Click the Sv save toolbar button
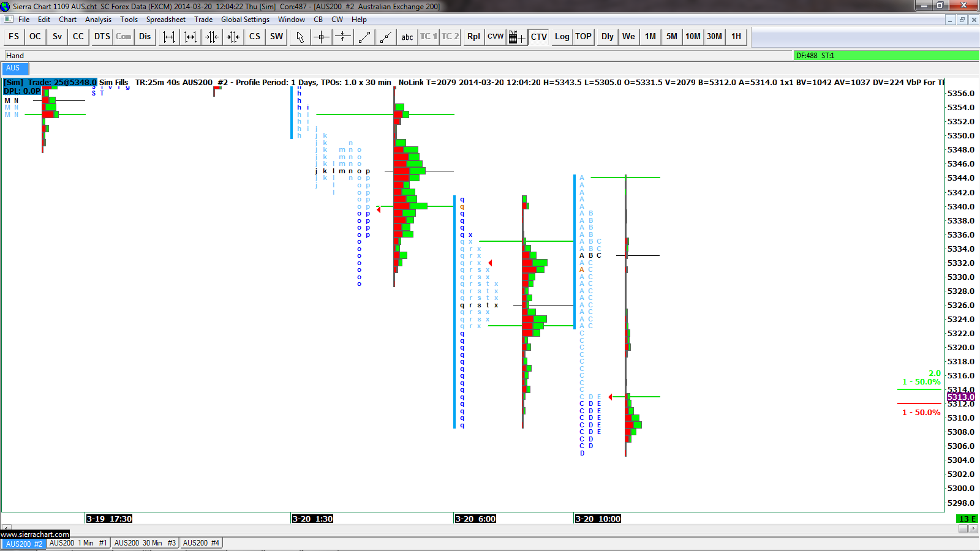This screenshot has width=980, height=551. pos(57,37)
